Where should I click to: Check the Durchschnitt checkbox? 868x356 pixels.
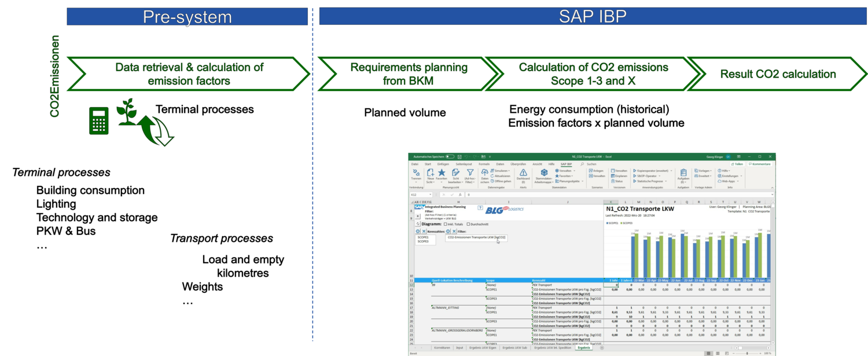[468, 224]
